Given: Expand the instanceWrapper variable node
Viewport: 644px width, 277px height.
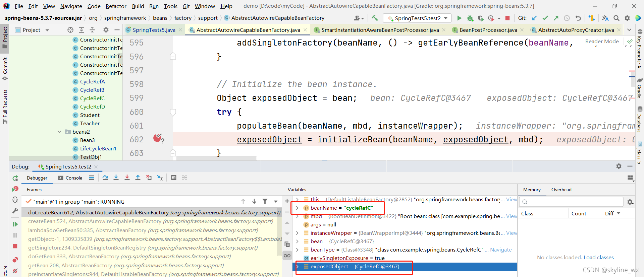Looking at the screenshot, I should pos(297,233).
